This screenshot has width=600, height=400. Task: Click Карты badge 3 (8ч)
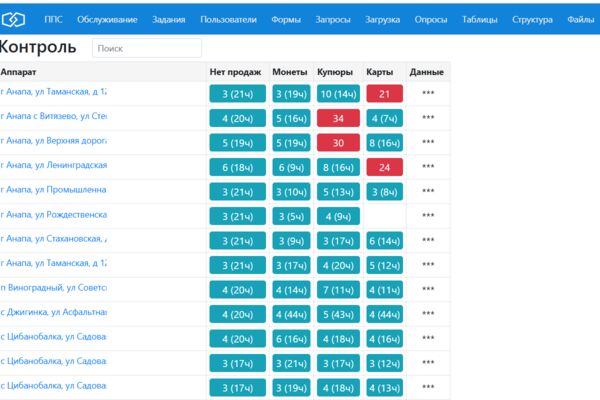click(x=385, y=192)
